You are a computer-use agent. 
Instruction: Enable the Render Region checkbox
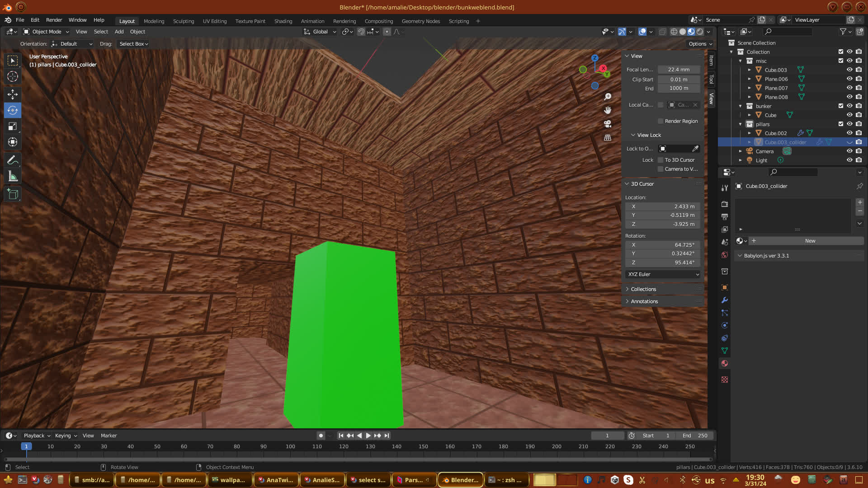point(660,121)
